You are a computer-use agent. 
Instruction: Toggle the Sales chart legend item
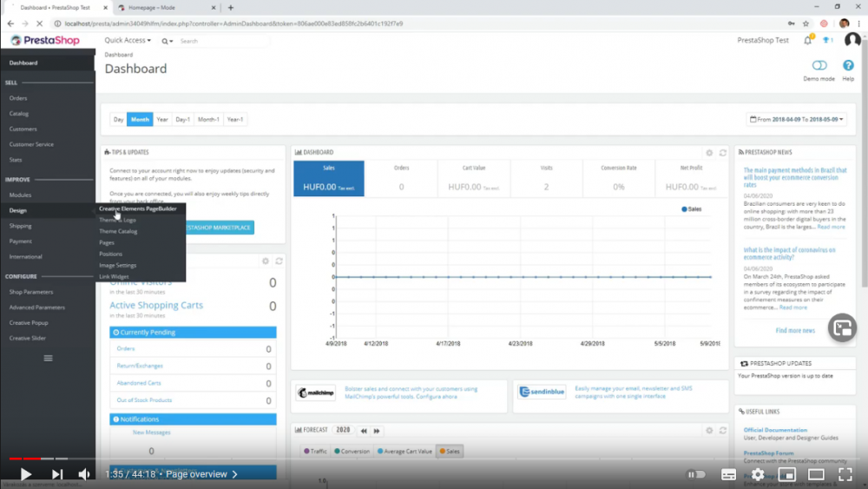coord(692,208)
